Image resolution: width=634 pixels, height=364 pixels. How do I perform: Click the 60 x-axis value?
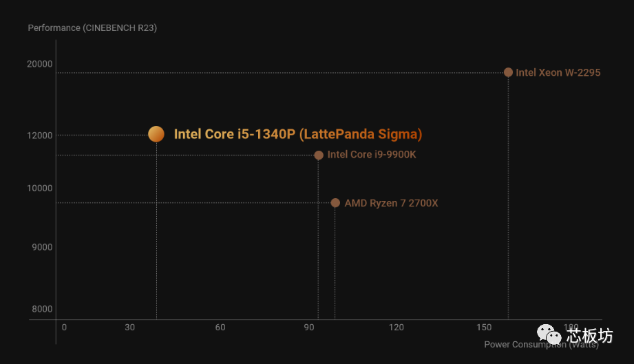[x=220, y=328]
